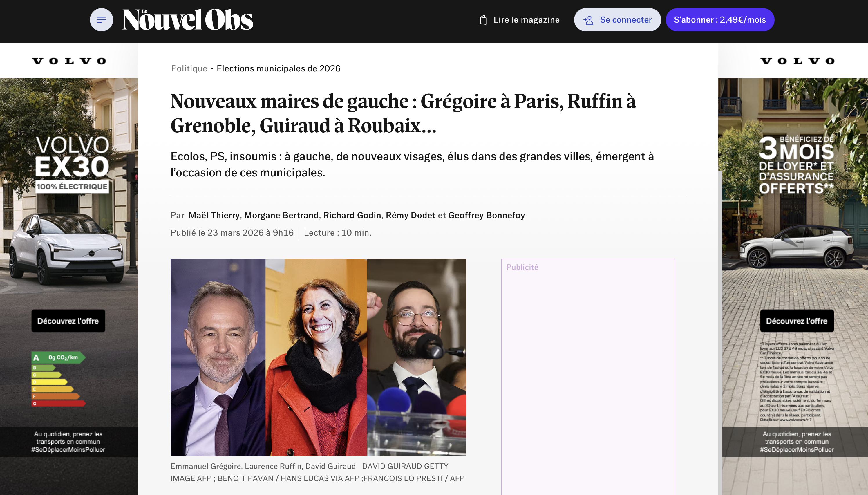This screenshot has width=868, height=495.
Task: Click the Volvo logo in right ad
Action: click(797, 61)
